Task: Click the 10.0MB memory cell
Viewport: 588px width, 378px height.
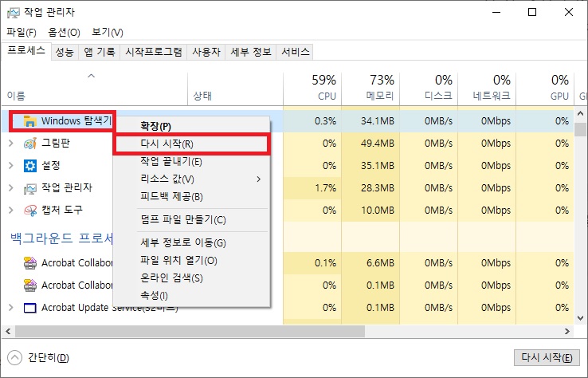Action: click(370, 211)
